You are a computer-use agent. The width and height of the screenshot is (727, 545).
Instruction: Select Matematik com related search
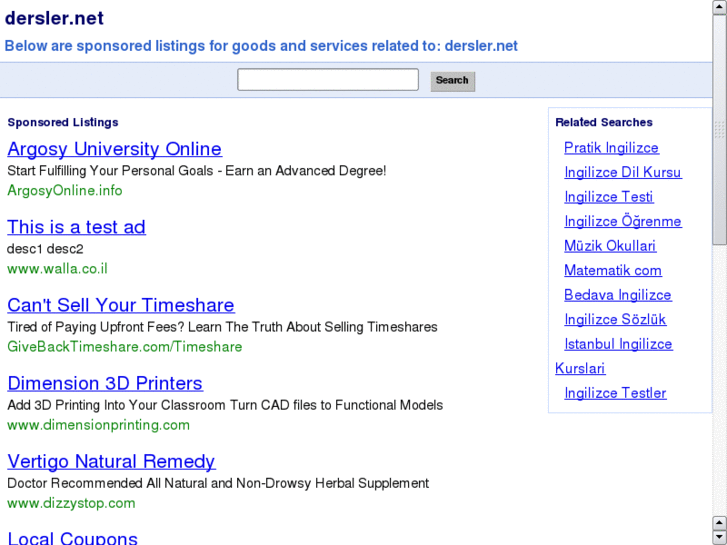613,270
